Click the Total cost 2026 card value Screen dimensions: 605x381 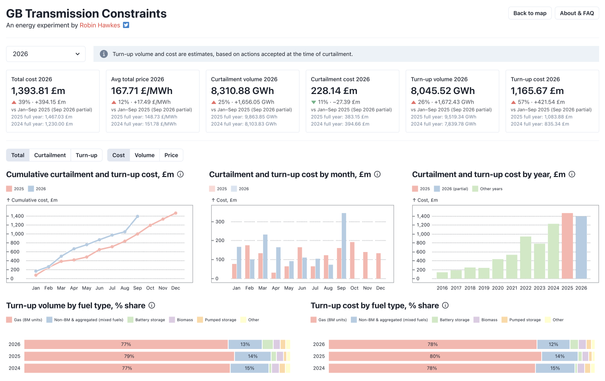point(38,91)
